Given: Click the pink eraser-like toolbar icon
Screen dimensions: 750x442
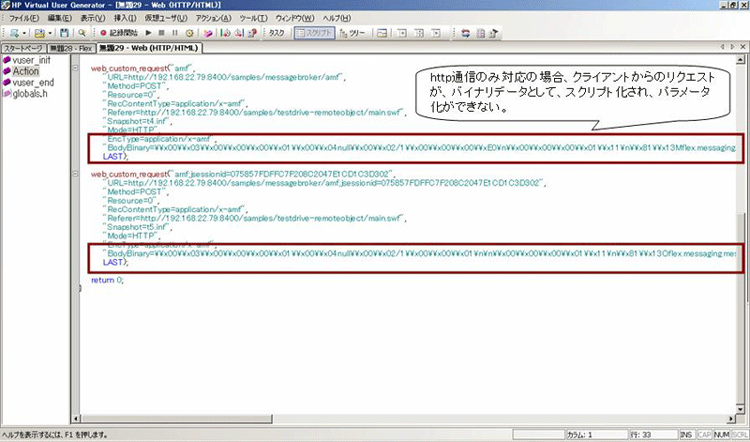Looking at the screenshot, I should click(208, 33).
